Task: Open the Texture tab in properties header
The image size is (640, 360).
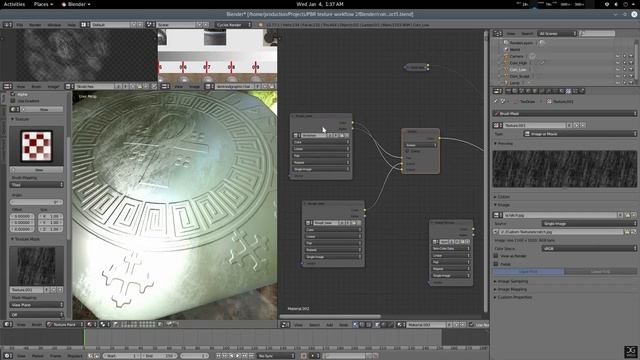Action: click(x=568, y=91)
